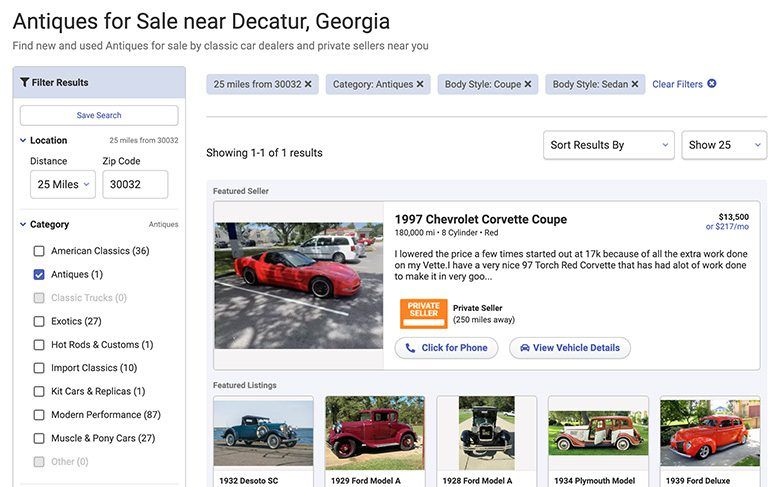The height and width of the screenshot is (487, 780).
Task: Open the 1932 Desoto SC listing thumbnail
Action: [263, 433]
